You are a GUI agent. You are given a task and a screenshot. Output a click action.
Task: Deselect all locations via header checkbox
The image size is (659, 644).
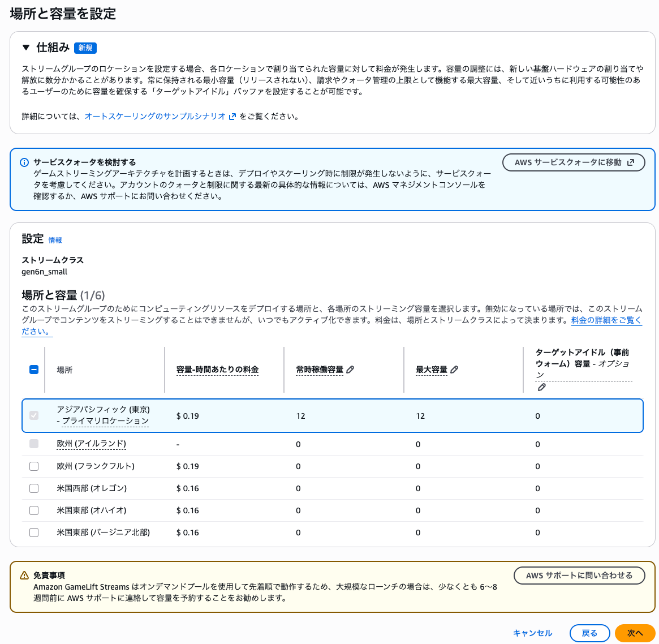point(33,369)
